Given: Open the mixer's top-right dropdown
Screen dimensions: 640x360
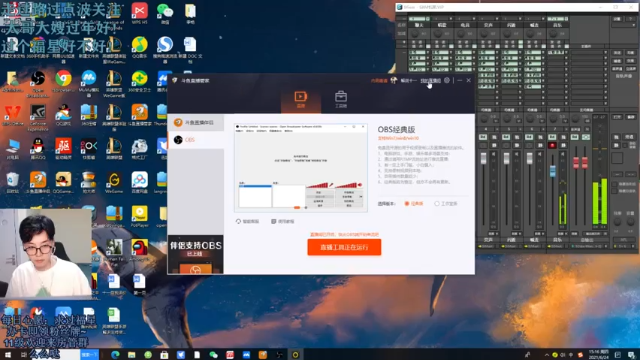Looking at the screenshot, I should coord(624,25).
